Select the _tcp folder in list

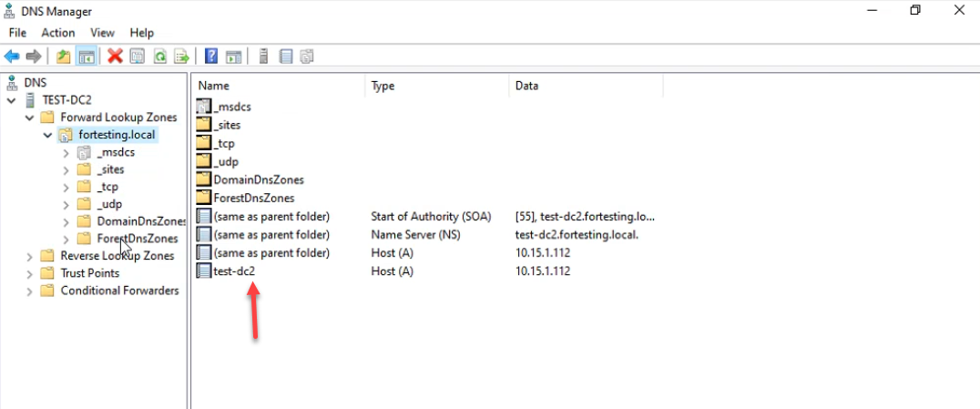224,143
